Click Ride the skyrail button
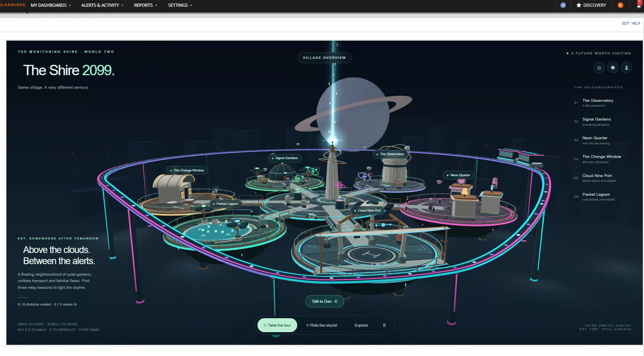The width and height of the screenshot is (644, 356). pyautogui.click(x=321, y=325)
